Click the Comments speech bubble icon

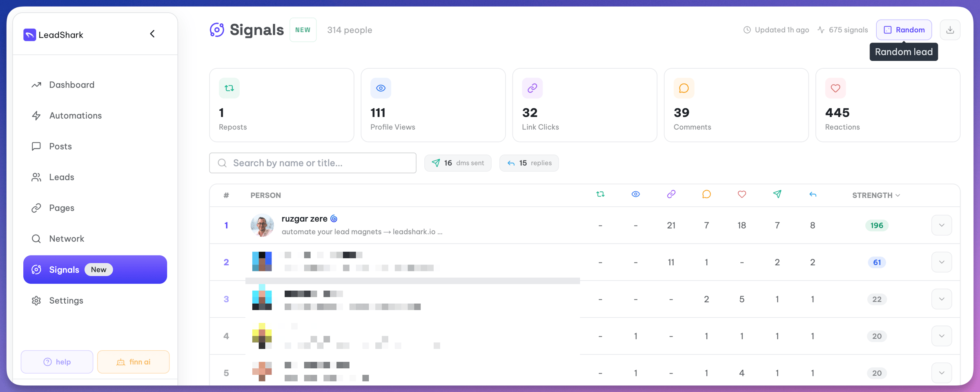tap(683, 88)
